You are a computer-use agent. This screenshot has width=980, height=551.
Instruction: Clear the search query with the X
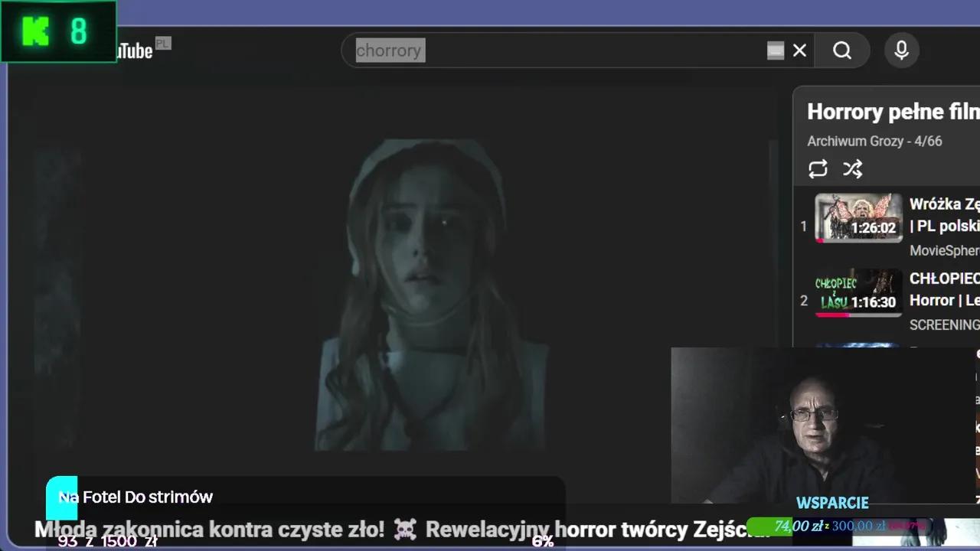(799, 51)
